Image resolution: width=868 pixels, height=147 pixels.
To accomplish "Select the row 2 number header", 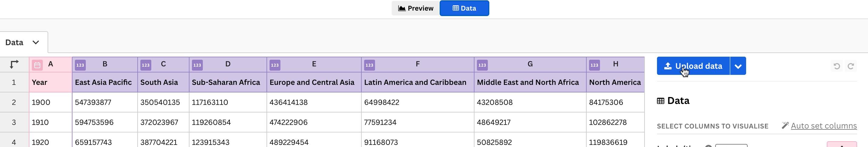I will pyautogui.click(x=14, y=102).
